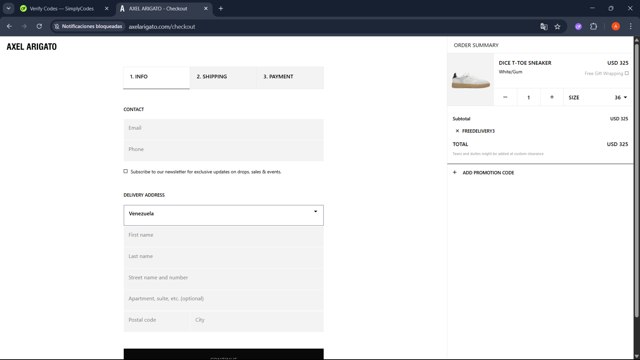640x360 pixels.
Task: Focus the Last name field
Action: coord(224,257)
